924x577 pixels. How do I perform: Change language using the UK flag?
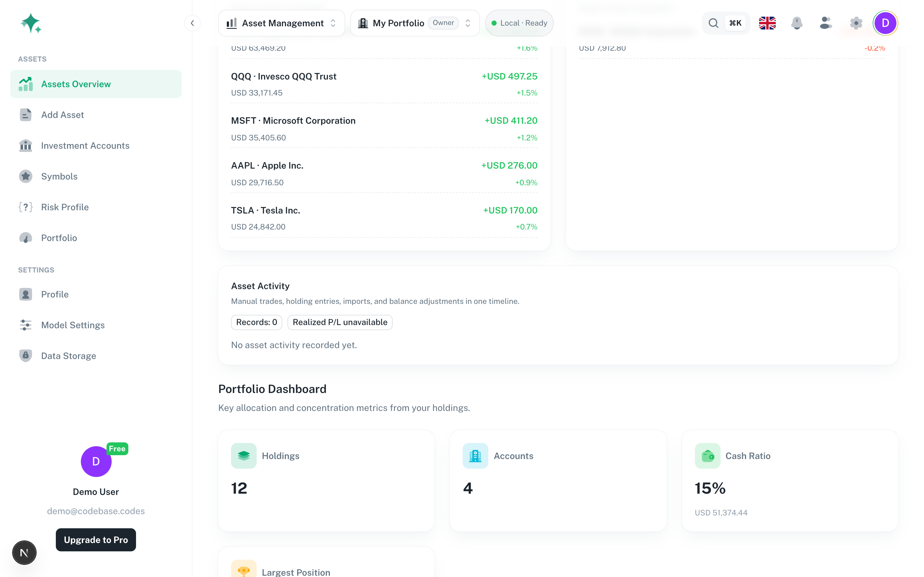click(767, 23)
